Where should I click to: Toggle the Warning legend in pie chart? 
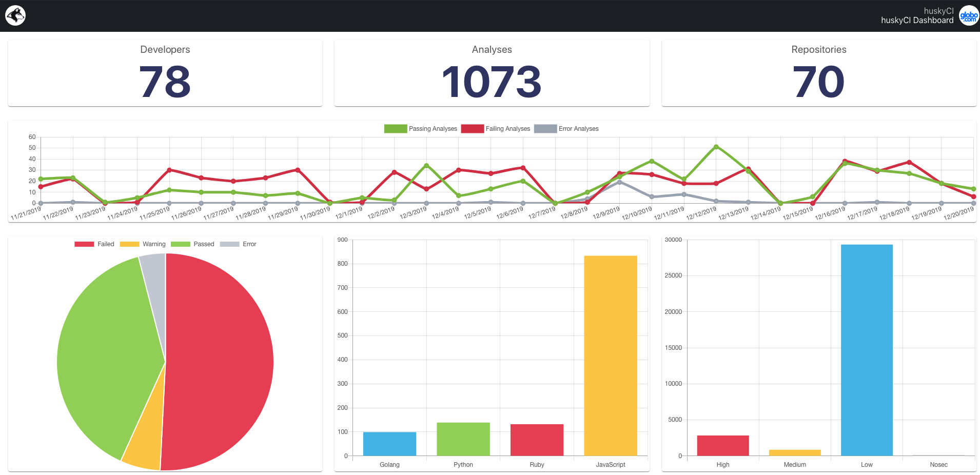[x=143, y=244]
